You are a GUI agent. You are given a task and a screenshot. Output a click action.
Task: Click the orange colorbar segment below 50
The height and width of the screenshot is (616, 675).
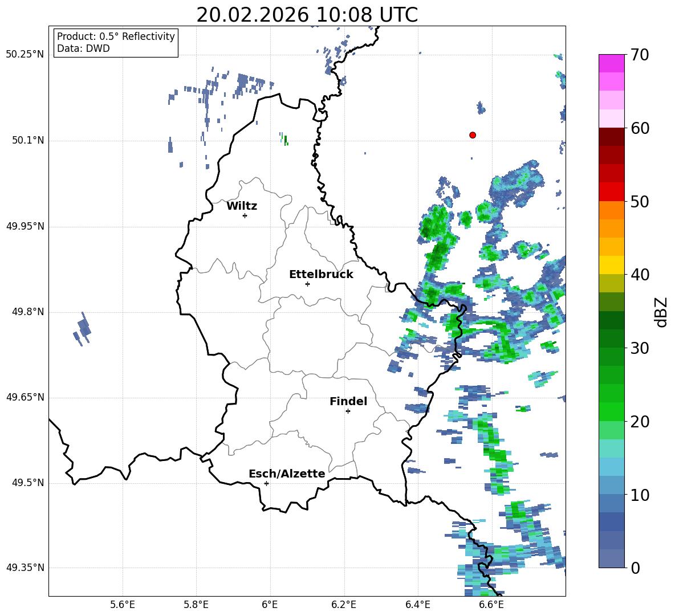pos(611,210)
